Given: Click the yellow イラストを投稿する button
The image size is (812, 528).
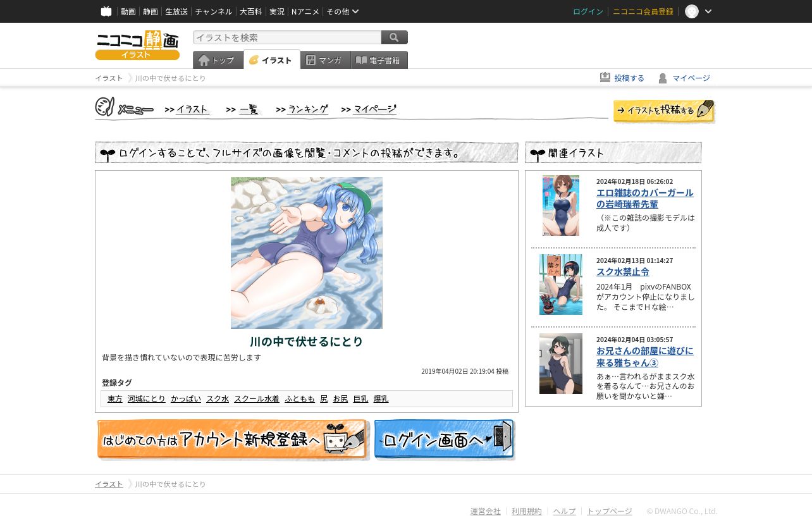Looking at the screenshot, I should click(664, 111).
